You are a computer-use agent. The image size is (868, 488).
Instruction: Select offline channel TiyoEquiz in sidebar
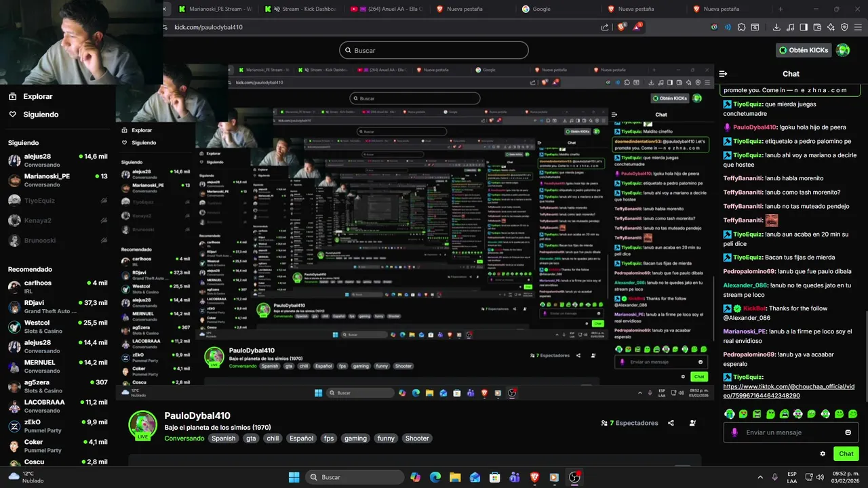(57, 201)
